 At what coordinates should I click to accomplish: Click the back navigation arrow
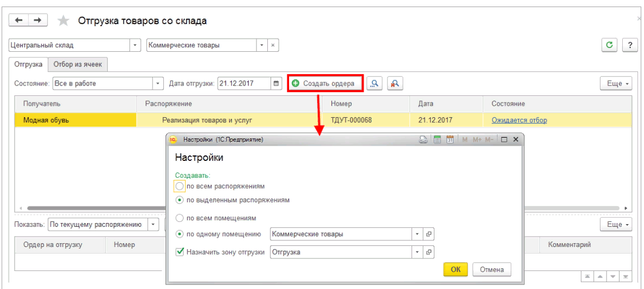pyautogui.click(x=19, y=21)
